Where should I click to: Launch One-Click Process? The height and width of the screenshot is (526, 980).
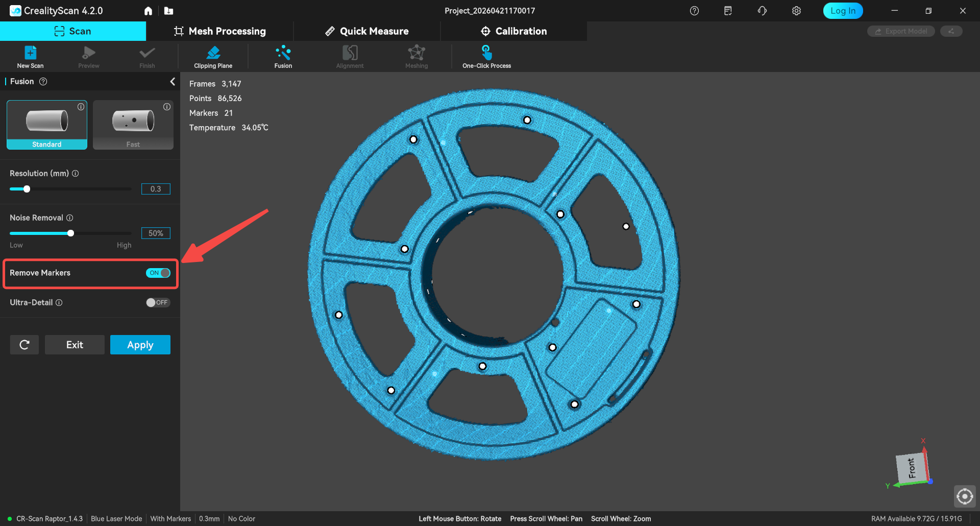click(x=486, y=53)
